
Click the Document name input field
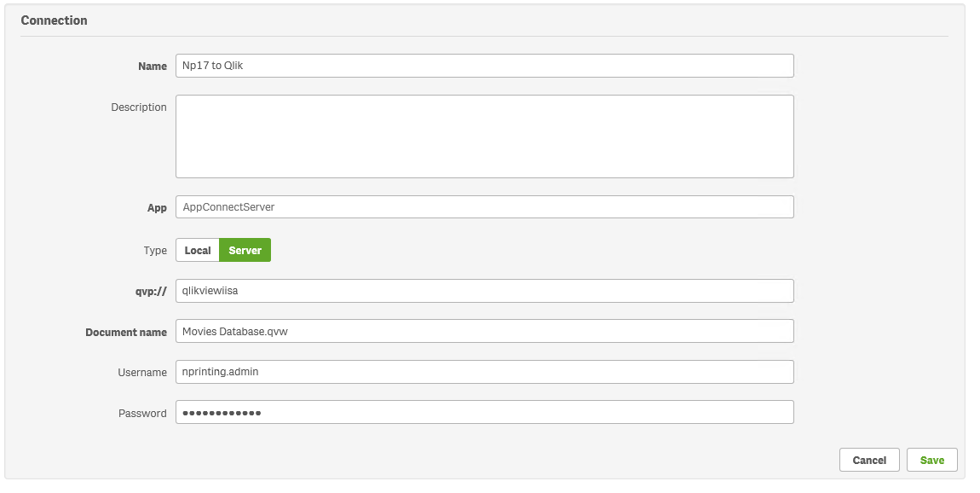(x=484, y=331)
